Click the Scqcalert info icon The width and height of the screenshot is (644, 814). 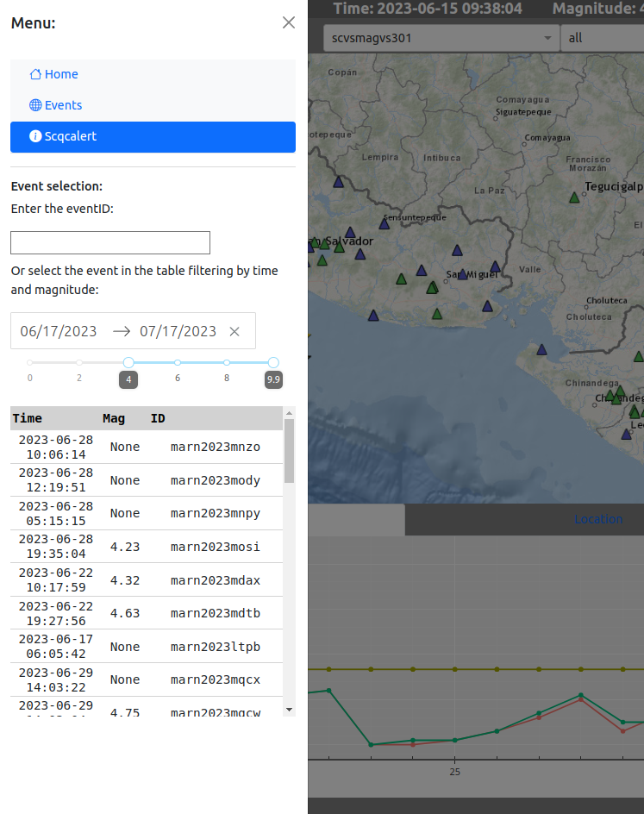click(x=35, y=136)
